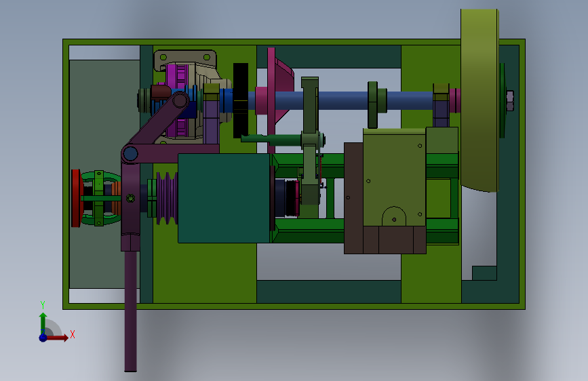Select the purple grooved belt pulley
This screenshot has height=381, width=588.
[167, 198]
